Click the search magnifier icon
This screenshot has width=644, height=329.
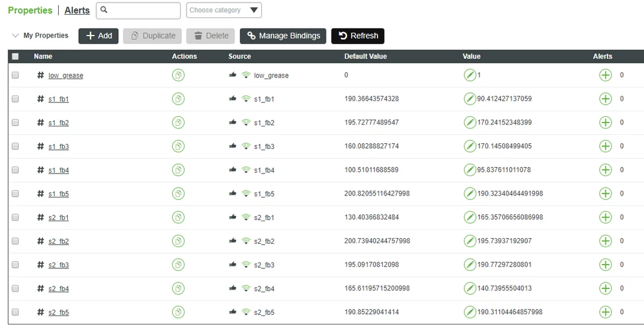coord(104,10)
